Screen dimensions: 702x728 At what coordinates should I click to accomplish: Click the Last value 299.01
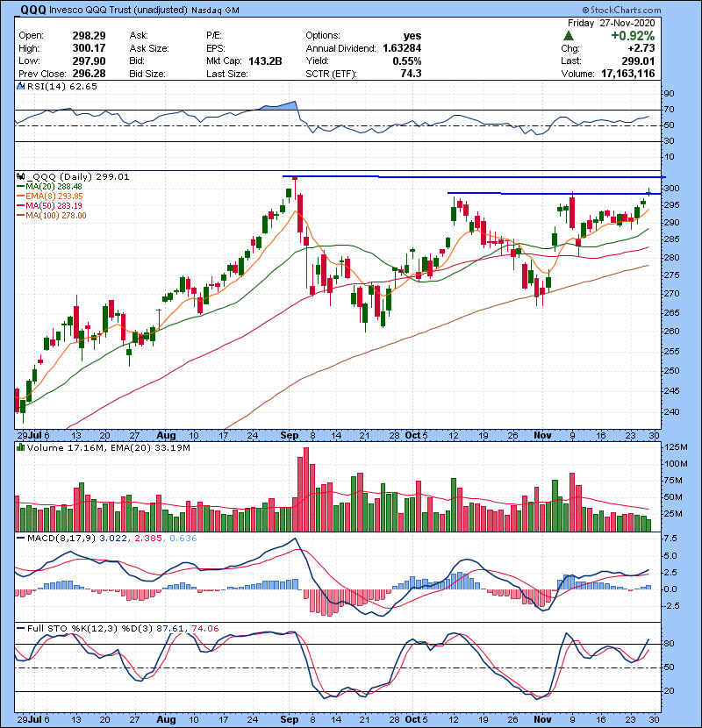point(638,61)
